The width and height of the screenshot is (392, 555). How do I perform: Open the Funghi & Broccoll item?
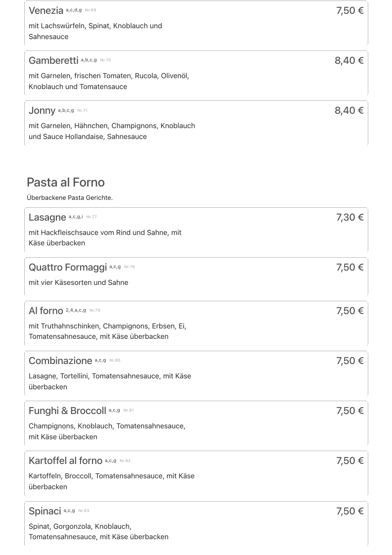pyautogui.click(x=67, y=411)
